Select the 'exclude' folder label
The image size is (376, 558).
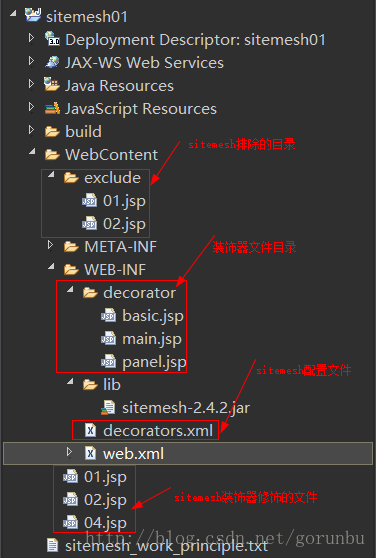coord(112,178)
